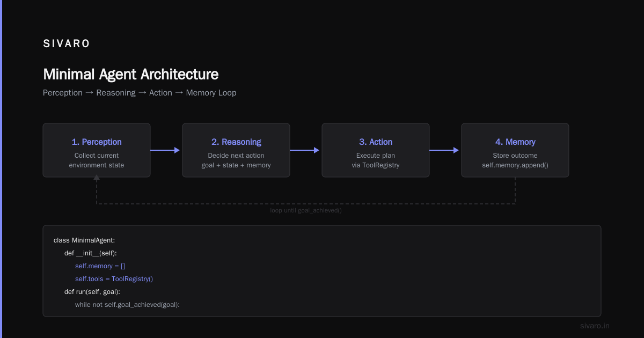Screen dimensions: 644x338
Task: Click the 'Perception → Reasoning → Action → Memory Loop' subtitle
Action: [140, 93]
